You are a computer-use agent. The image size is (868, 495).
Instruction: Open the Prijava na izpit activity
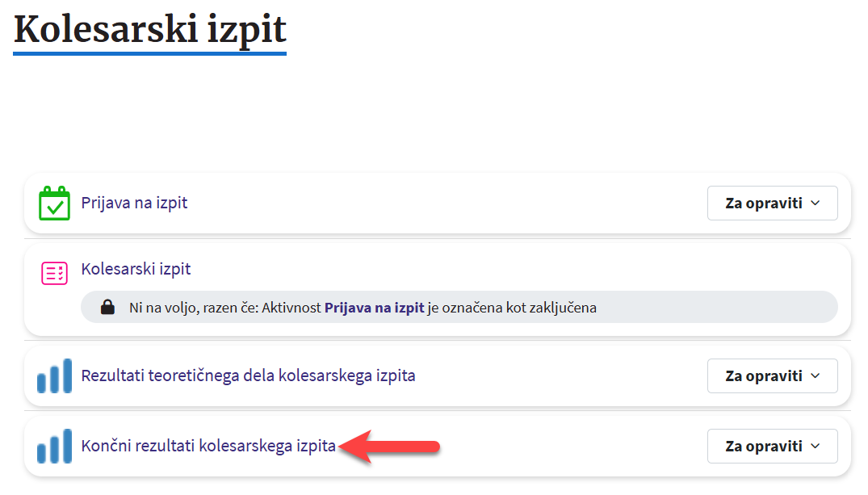coord(134,203)
